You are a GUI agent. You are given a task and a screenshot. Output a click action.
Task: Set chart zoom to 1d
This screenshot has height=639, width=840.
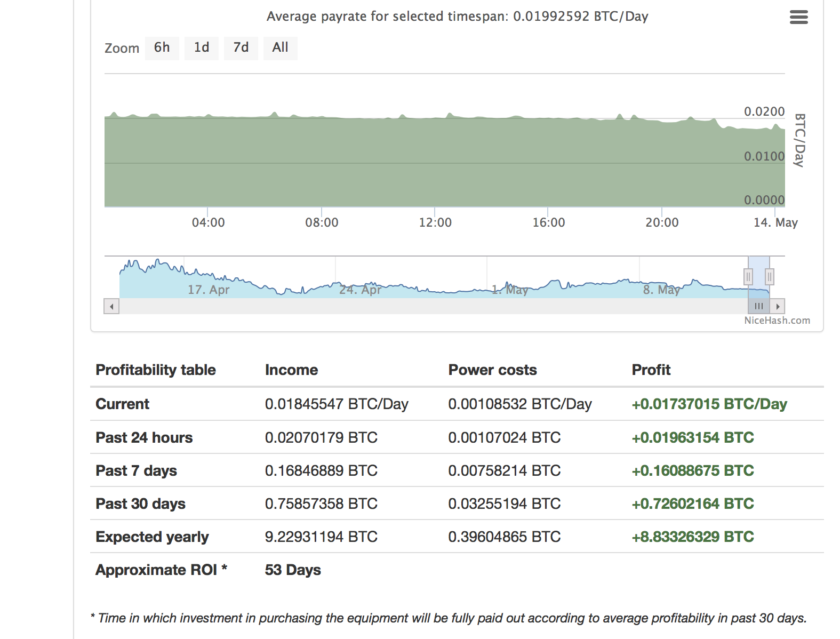[201, 48]
